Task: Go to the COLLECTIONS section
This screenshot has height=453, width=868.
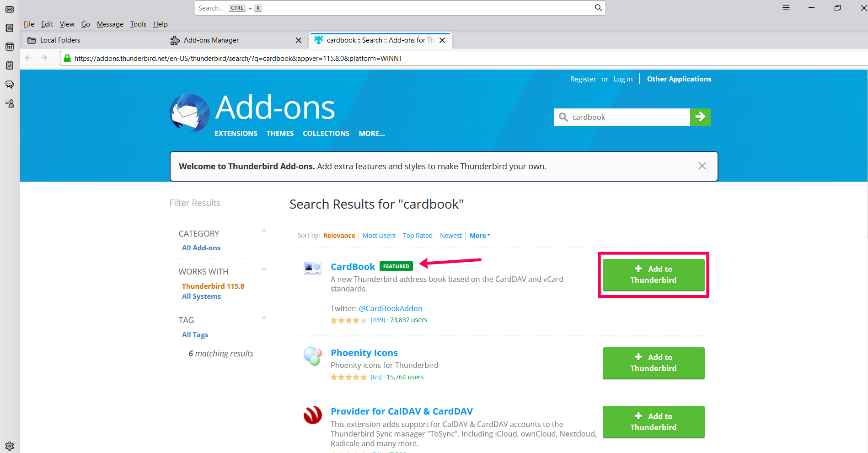Action: point(326,134)
